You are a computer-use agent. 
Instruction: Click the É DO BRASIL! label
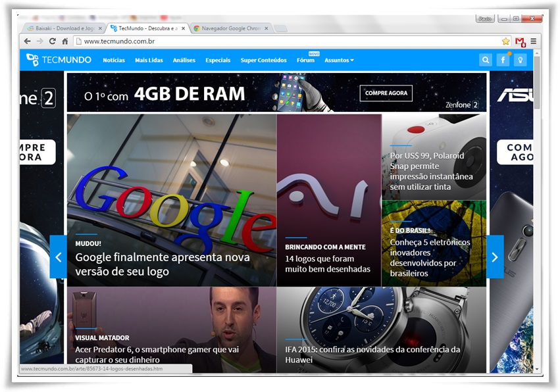[410, 231]
